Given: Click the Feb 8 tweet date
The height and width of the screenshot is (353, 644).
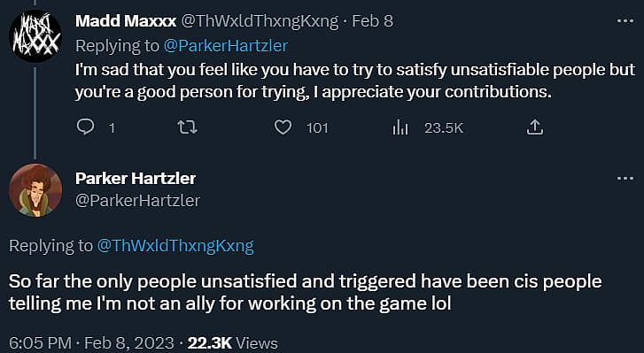Looking at the screenshot, I should pos(373,21).
